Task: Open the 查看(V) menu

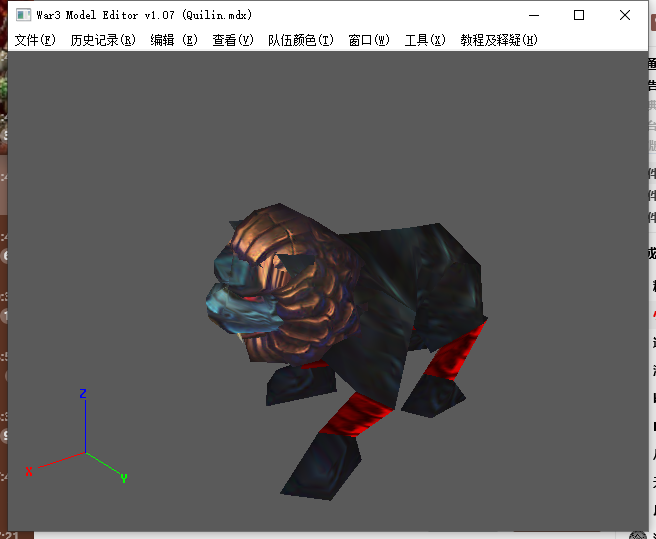Action: tap(233, 40)
